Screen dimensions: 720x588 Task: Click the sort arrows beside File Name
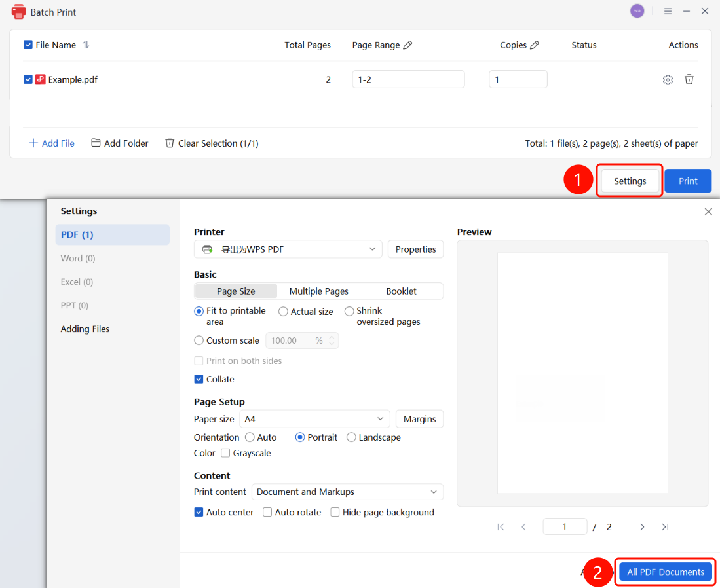(86, 45)
